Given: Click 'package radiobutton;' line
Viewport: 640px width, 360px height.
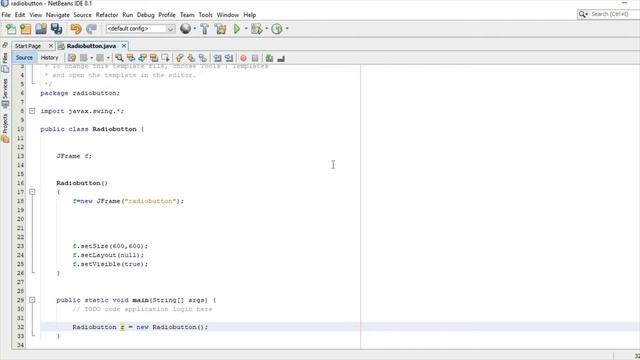Looking at the screenshot, I should [80, 93].
